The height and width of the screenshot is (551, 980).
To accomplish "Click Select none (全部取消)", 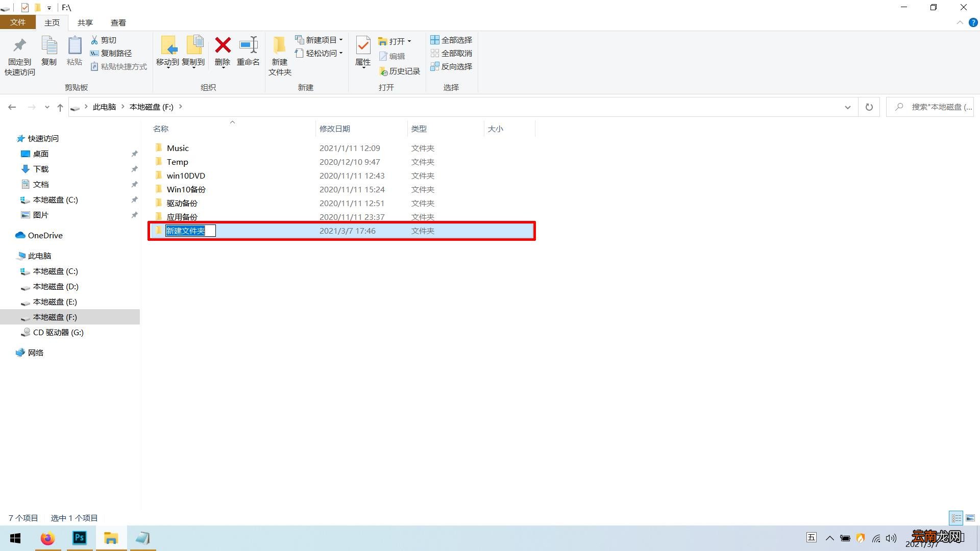I will [x=451, y=53].
